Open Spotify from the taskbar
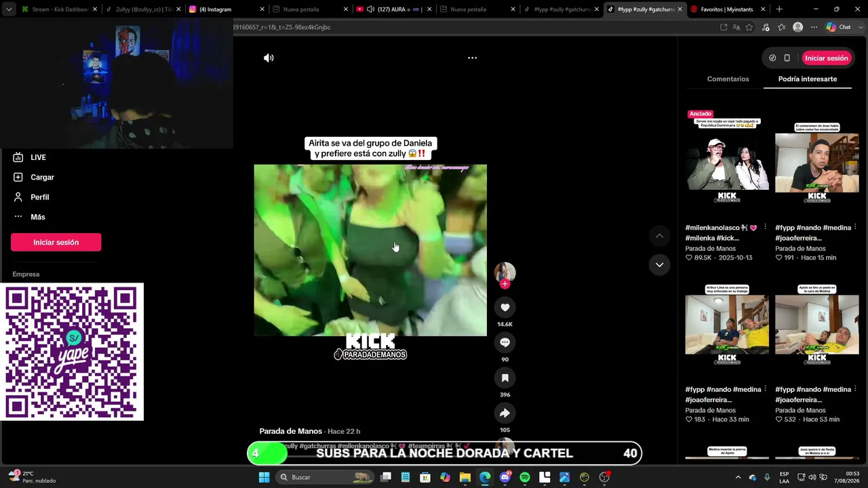The image size is (868, 488). (525, 477)
